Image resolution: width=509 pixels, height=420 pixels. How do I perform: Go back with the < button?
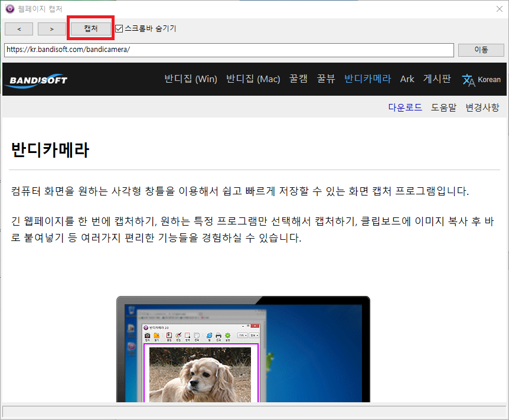[x=19, y=29]
